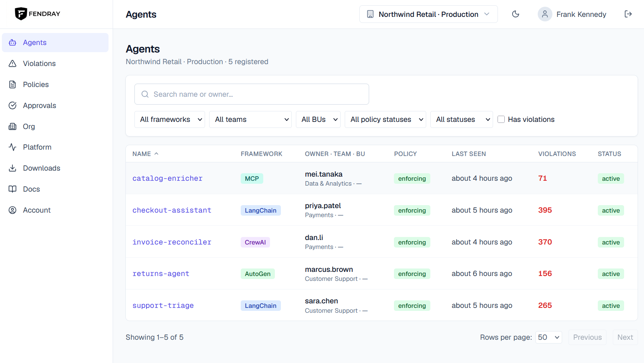Click Frank Kennedy's avatar icon
The image size is (644, 363).
pos(545,14)
